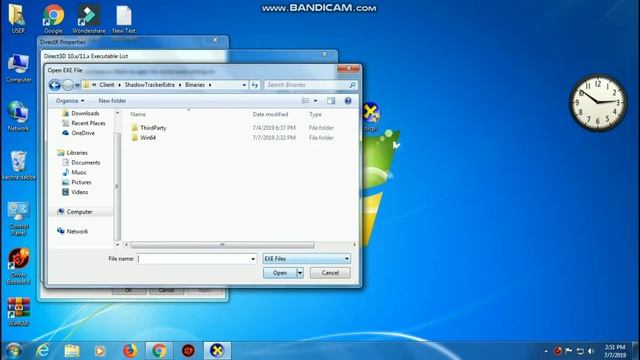Open the EXE Files file type dropdown

(307, 258)
